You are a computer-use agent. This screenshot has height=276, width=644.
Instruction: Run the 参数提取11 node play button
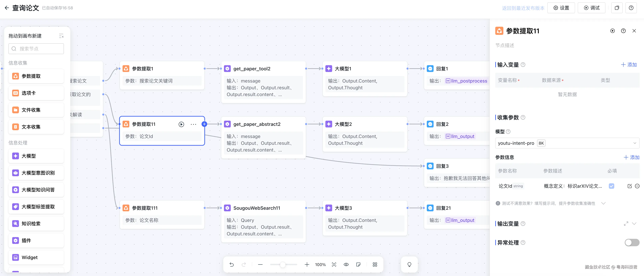coord(181,124)
